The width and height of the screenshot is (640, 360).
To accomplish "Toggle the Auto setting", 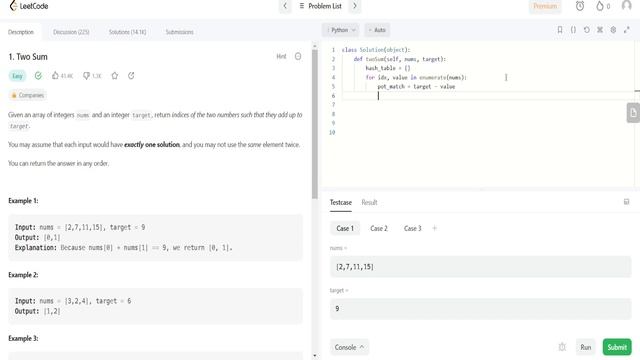I will point(377,30).
